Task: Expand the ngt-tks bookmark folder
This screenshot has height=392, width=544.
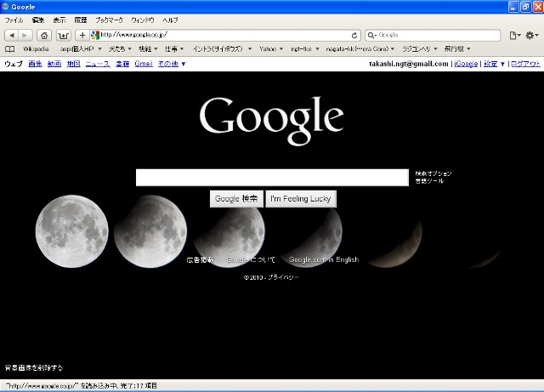Action: coord(305,49)
